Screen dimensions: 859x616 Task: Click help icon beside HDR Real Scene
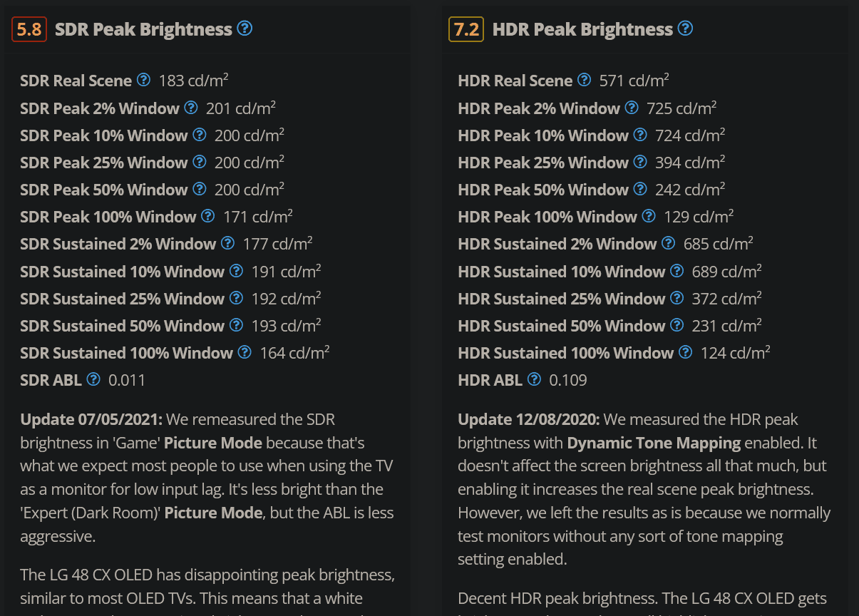pos(584,80)
